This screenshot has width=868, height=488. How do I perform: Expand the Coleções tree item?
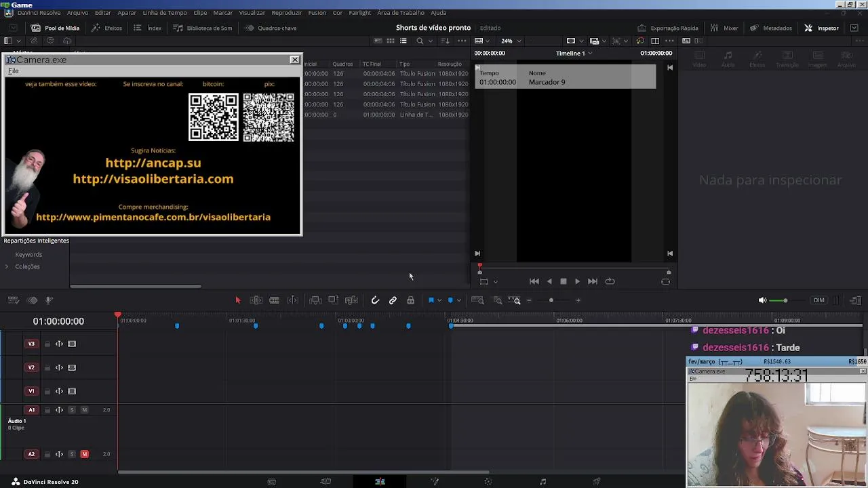(x=7, y=266)
